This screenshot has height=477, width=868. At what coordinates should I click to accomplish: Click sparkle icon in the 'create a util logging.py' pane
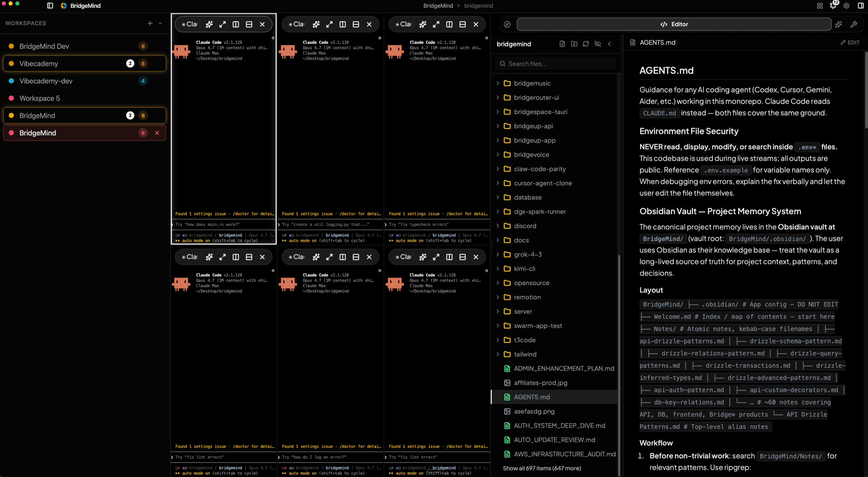tap(316, 24)
